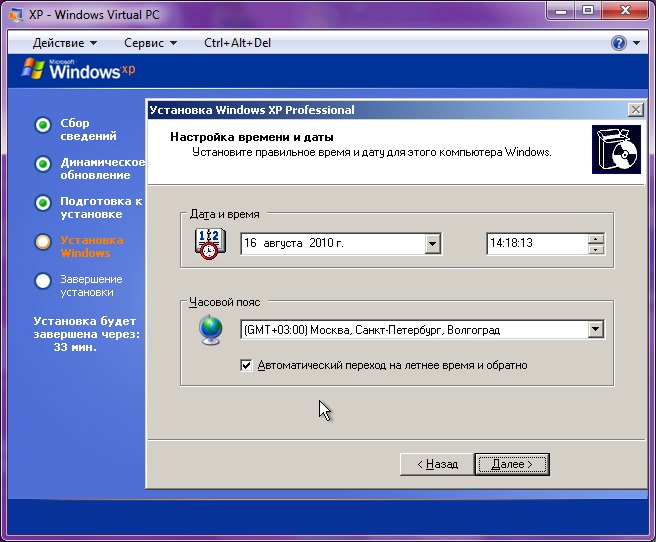The height and width of the screenshot is (542, 656).
Task: Click the Динамическое обновление step label
Action: pyautogui.click(x=102, y=168)
